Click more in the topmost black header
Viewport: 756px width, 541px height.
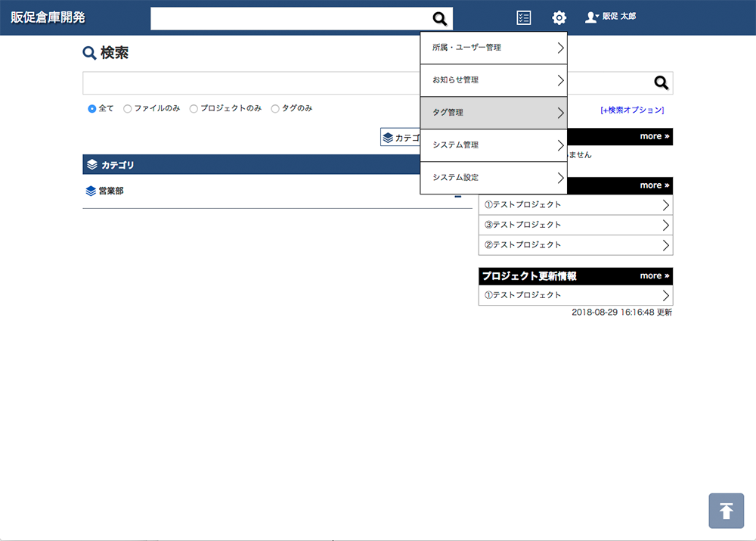654,137
